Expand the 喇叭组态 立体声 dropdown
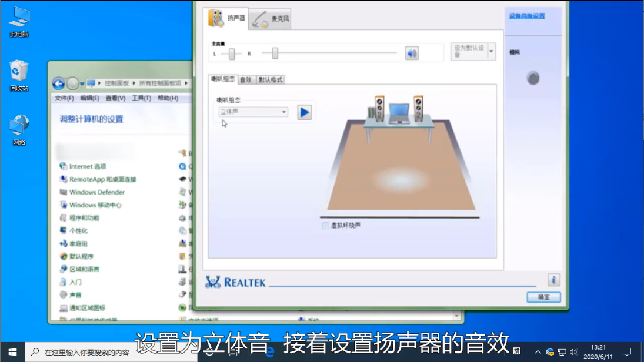The image size is (644, 362). pyautogui.click(x=253, y=112)
